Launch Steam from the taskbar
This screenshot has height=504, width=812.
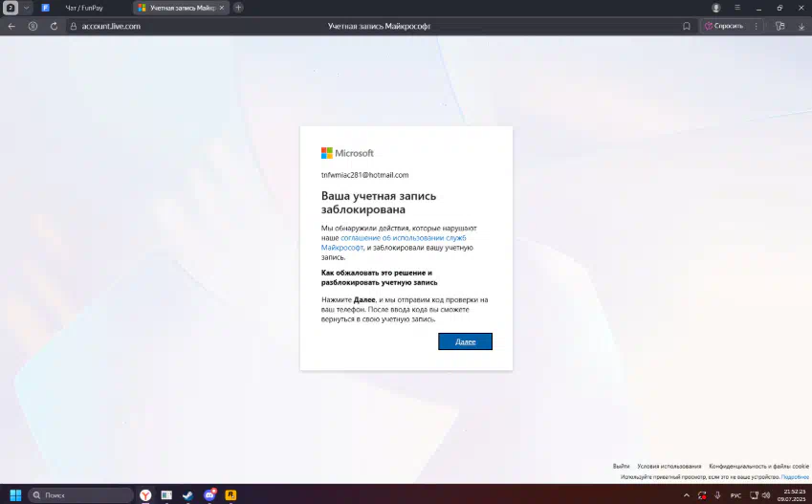[187, 494]
